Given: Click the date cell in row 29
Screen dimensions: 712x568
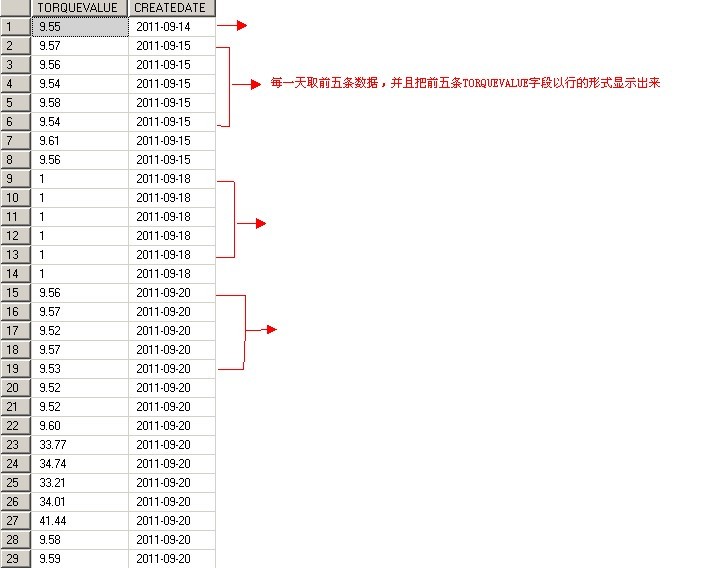Looking at the screenshot, I should pos(172,559).
